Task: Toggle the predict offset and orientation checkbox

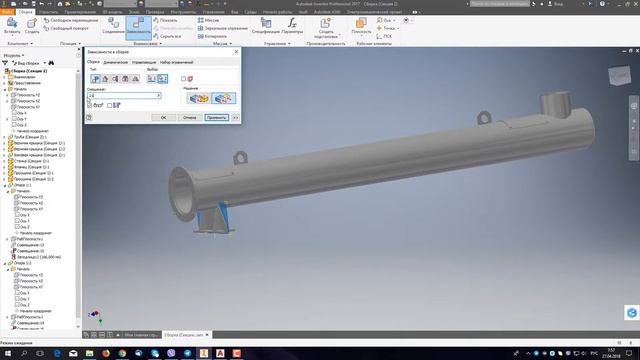Action: [109, 105]
